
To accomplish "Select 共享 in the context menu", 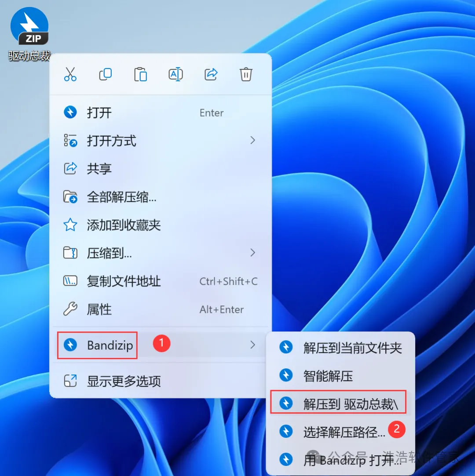I will (161, 169).
